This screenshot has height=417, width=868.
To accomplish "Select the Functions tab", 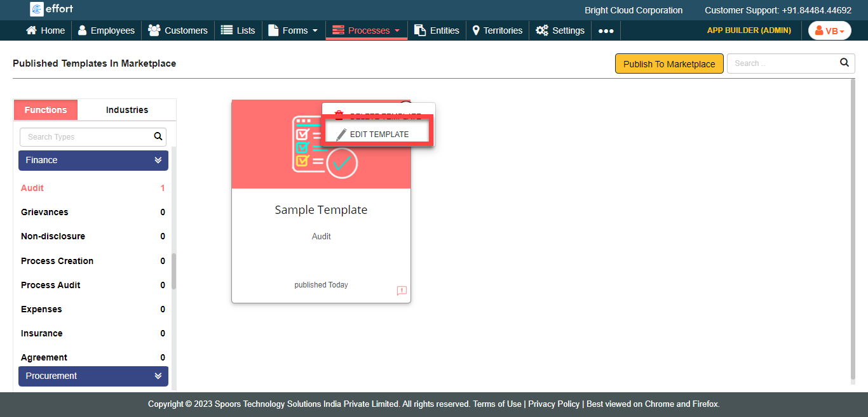I will pos(46,110).
